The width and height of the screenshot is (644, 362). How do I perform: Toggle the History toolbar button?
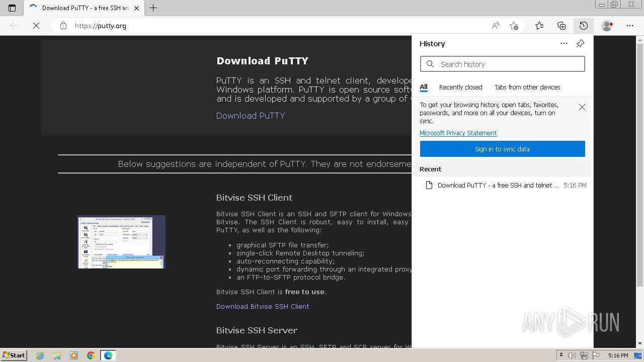click(x=584, y=26)
